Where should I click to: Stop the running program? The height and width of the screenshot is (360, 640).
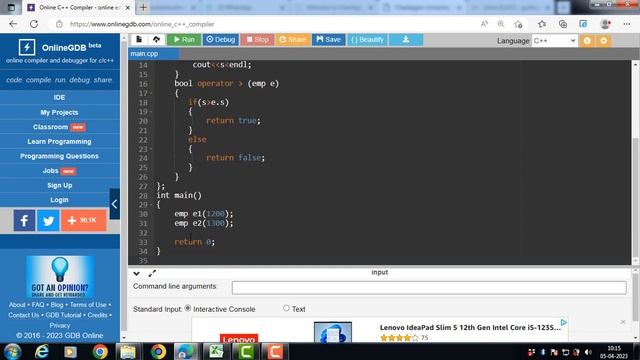pos(257,40)
